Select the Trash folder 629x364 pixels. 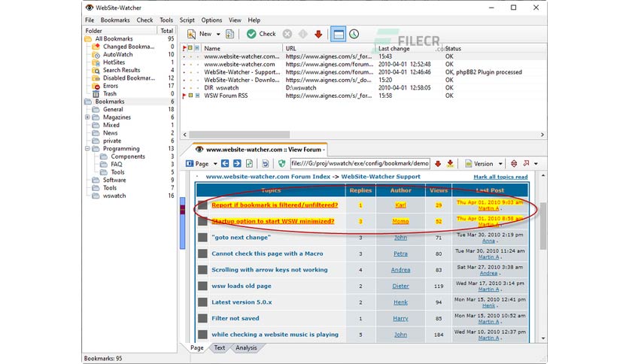pos(110,94)
